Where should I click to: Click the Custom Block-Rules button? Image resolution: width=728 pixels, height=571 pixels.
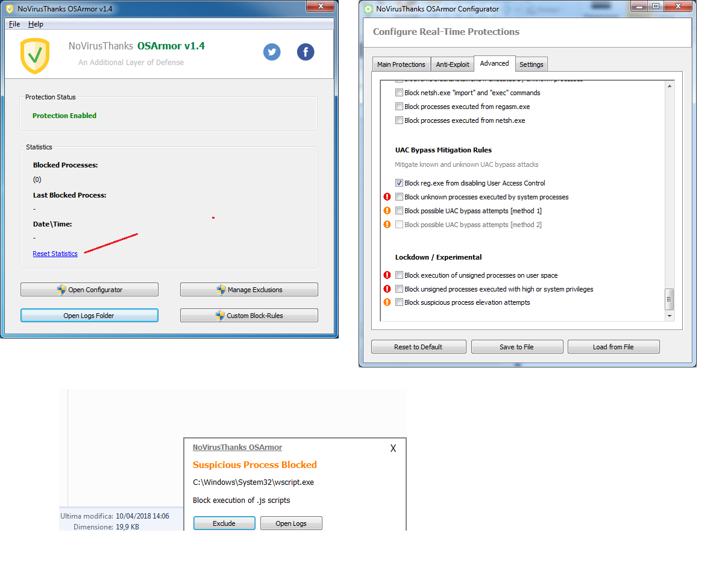[249, 316]
